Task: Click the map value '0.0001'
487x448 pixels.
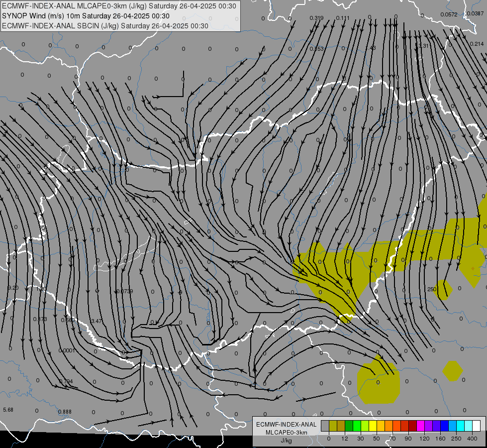Action: coord(67,350)
